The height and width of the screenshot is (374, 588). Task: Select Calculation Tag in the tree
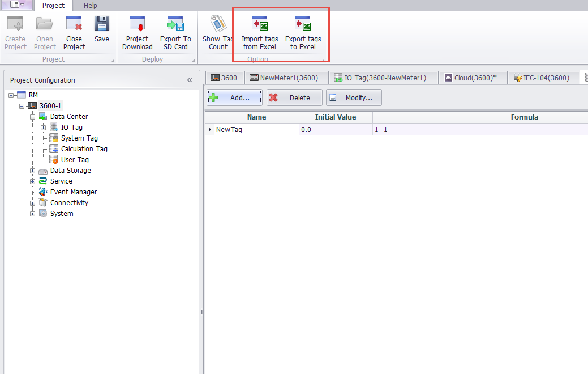[84, 149]
